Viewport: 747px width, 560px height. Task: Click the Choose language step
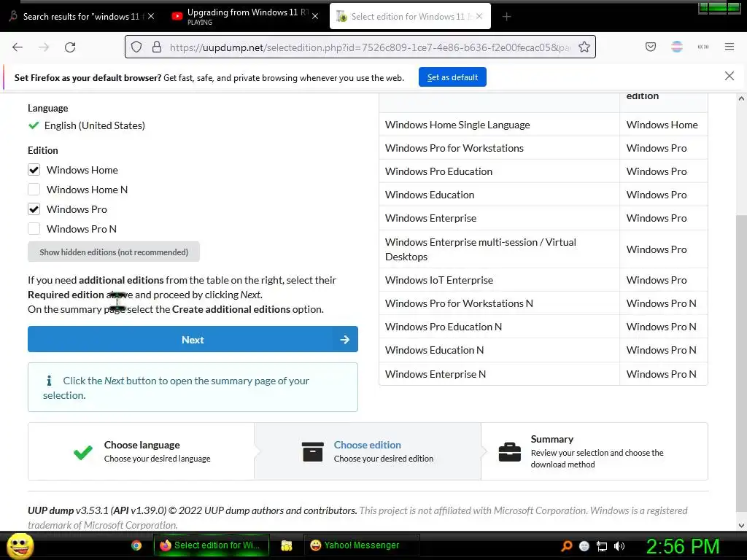coord(141,451)
